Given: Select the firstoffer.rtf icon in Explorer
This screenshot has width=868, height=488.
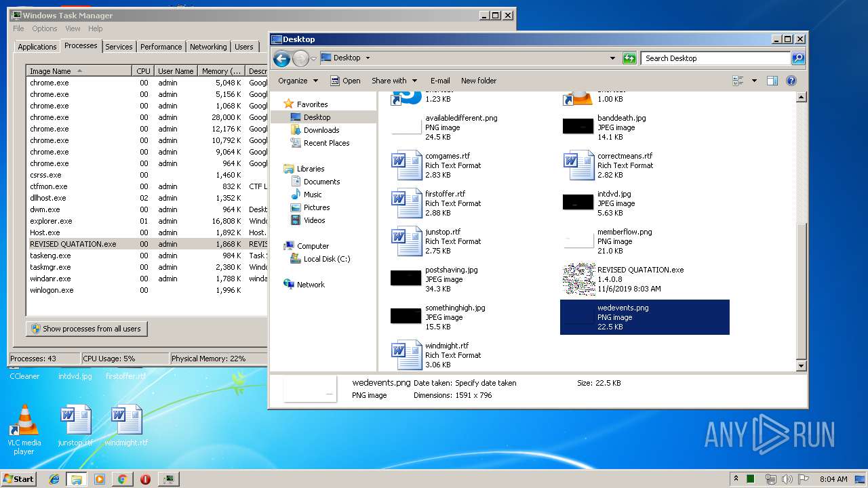Looking at the screenshot, I should (407, 203).
